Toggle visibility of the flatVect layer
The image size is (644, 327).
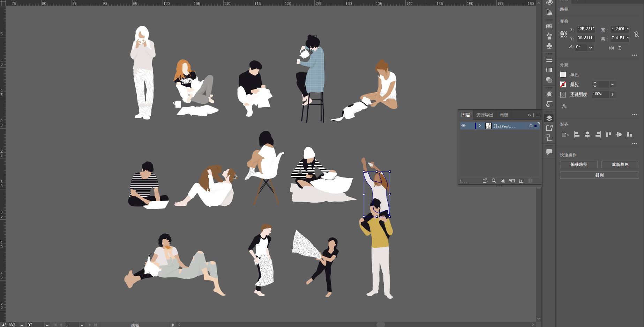coord(463,126)
